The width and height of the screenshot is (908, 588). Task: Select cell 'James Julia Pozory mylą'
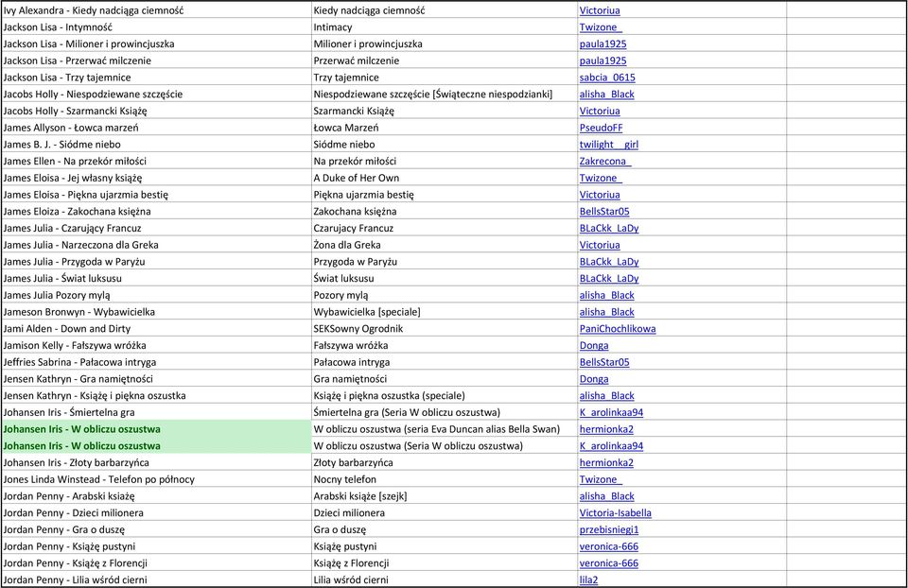(x=156, y=295)
